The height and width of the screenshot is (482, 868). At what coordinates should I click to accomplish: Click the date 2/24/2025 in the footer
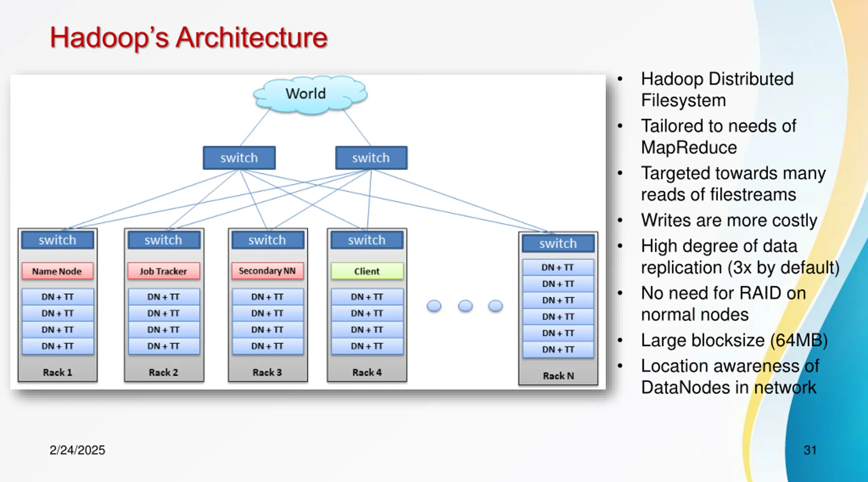[x=77, y=450]
